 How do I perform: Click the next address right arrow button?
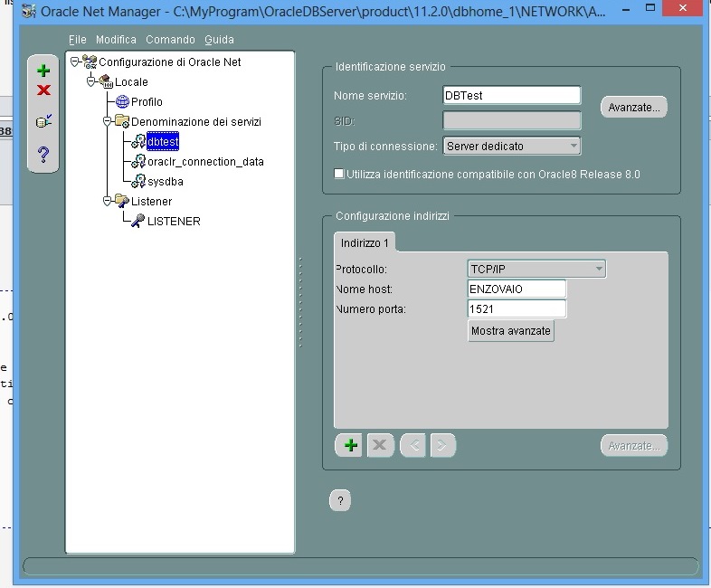pos(442,445)
